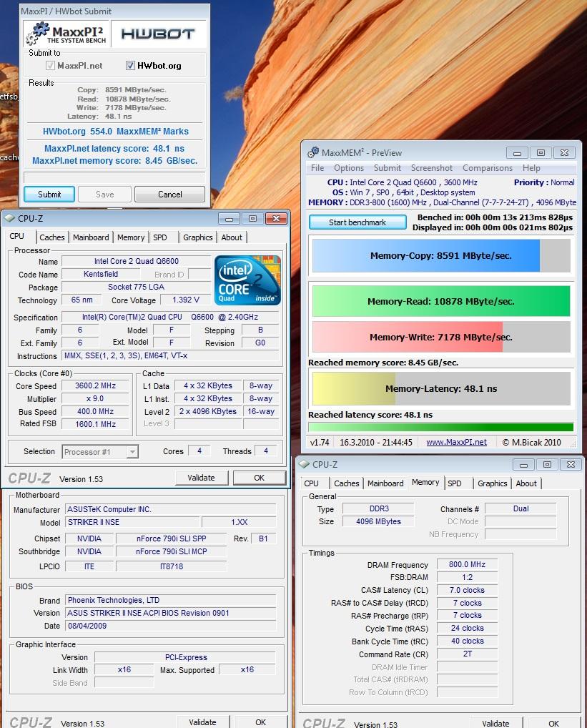
Task: Click CPU-Z icon in Memory window title bar
Action: point(305,464)
